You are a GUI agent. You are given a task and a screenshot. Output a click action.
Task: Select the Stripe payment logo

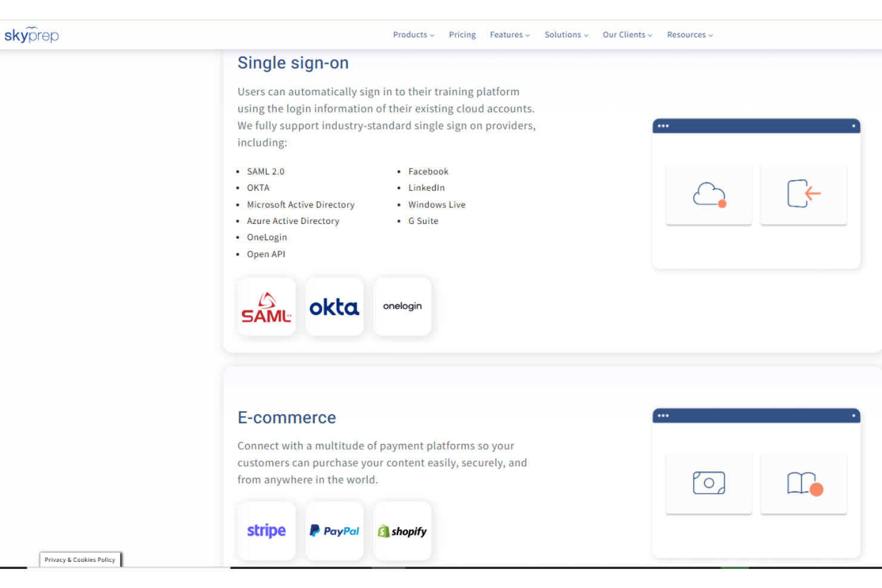(x=266, y=531)
